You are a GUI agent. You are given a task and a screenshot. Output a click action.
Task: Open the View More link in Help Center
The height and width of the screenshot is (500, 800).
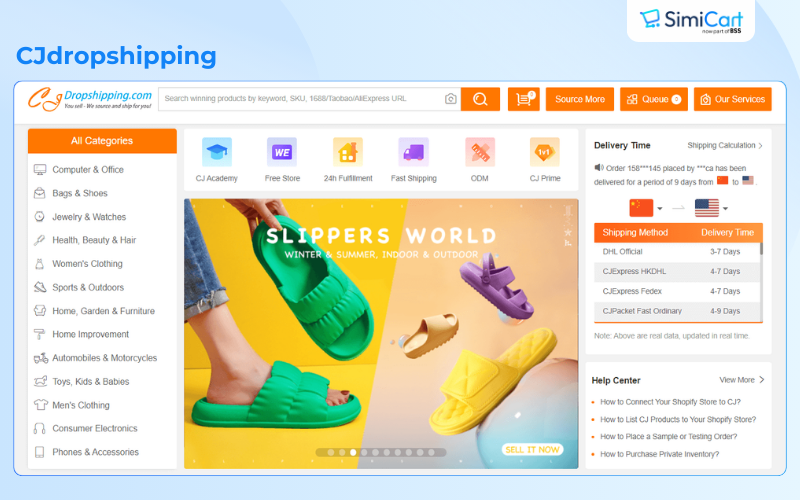click(x=742, y=380)
